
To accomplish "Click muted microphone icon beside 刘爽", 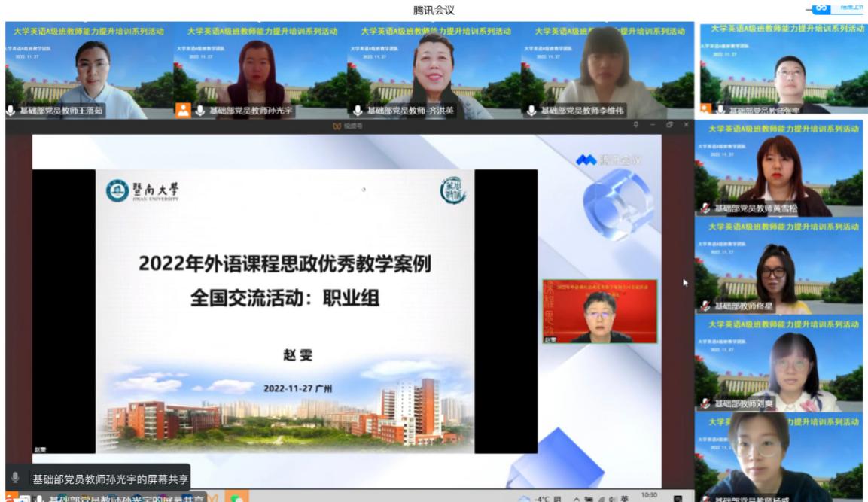I will tap(705, 403).
